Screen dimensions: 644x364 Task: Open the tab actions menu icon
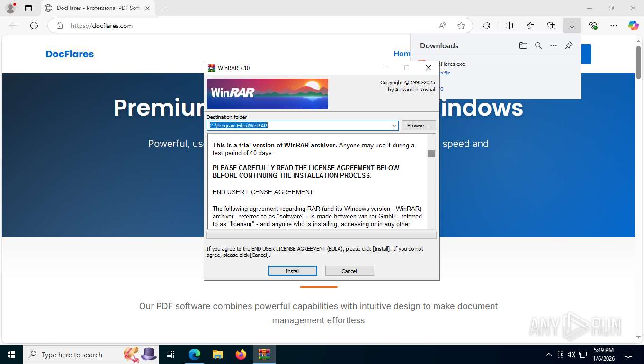pos(28,8)
